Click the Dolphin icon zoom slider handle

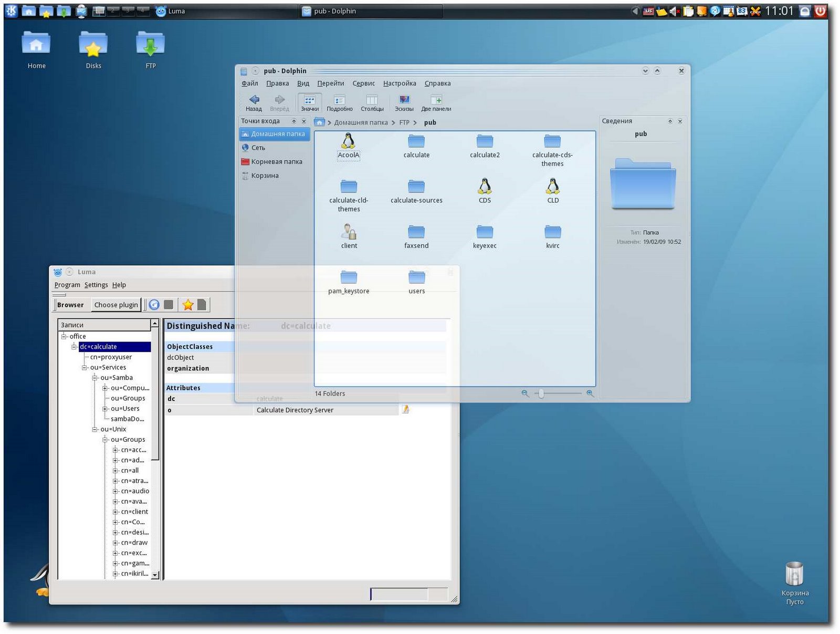pyautogui.click(x=541, y=393)
